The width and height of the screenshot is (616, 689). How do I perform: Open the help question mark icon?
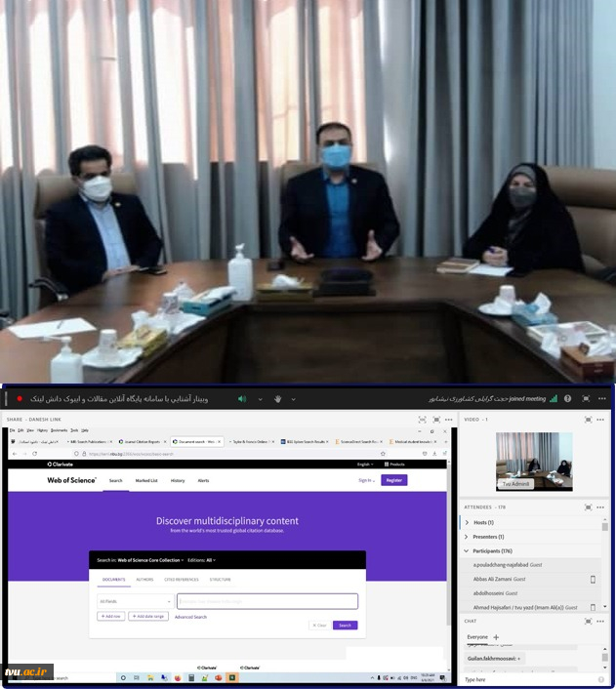tap(567, 398)
